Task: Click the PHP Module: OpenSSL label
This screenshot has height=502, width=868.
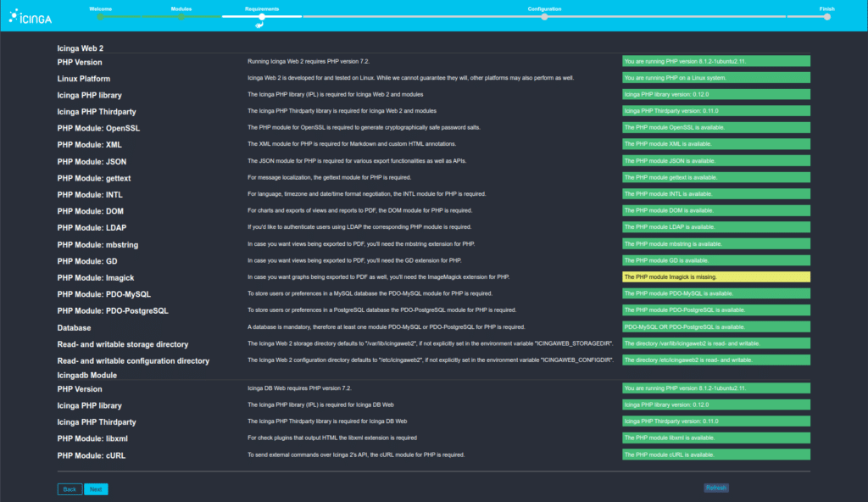Action: [98, 128]
